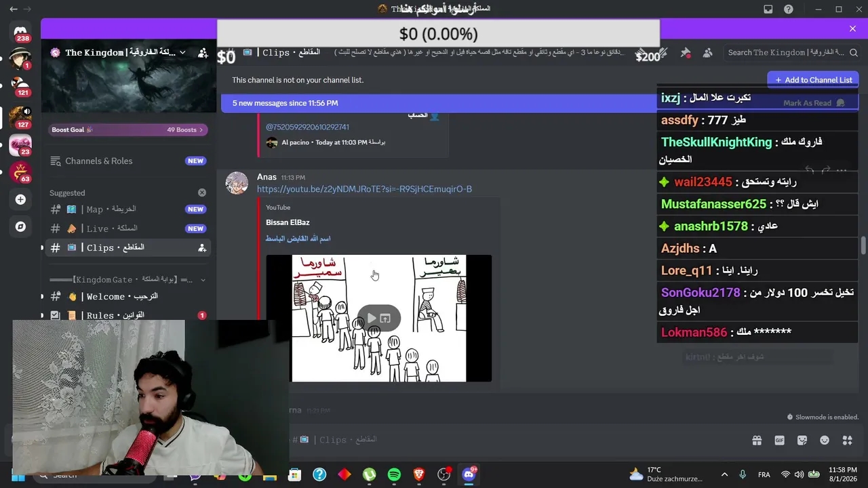Open the server with 63 unread badge
The width and height of the screenshot is (868, 488).
click(x=20, y=172)
